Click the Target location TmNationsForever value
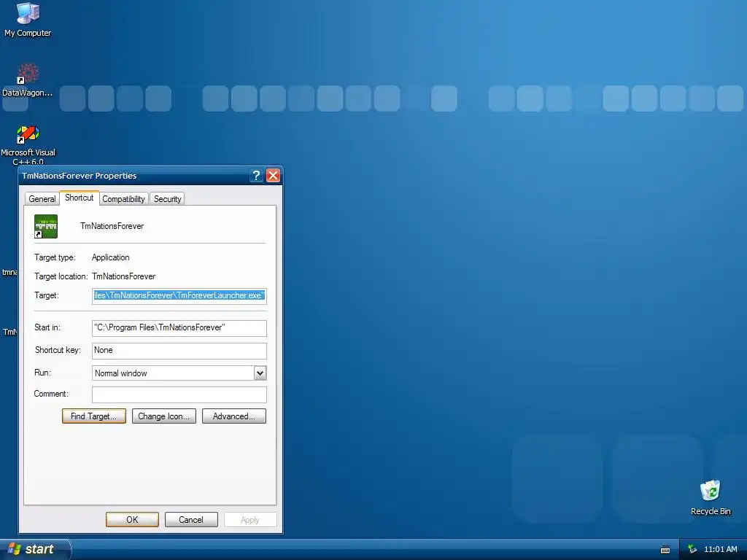747x560 pixels. 124,276
